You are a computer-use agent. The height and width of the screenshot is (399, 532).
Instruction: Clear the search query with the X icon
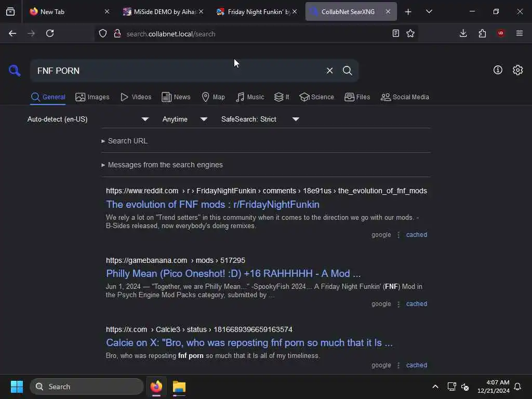[329, 71]
